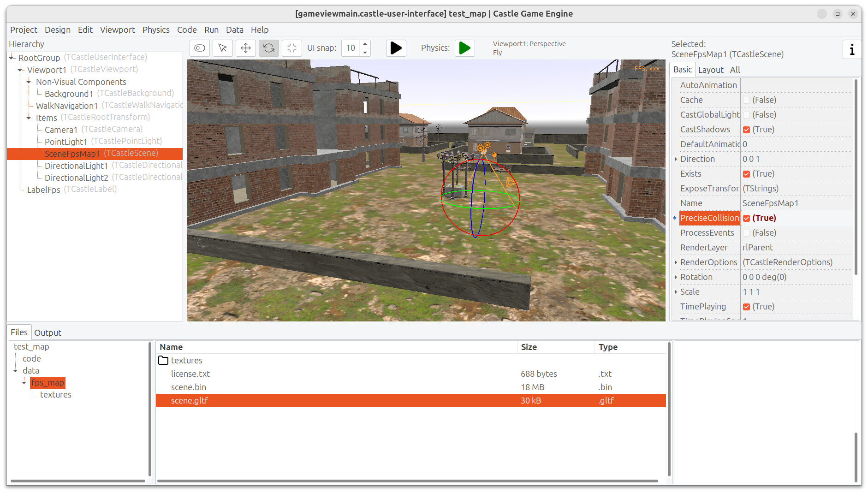Toggle the PreciseCollisions checkbox

746,218
